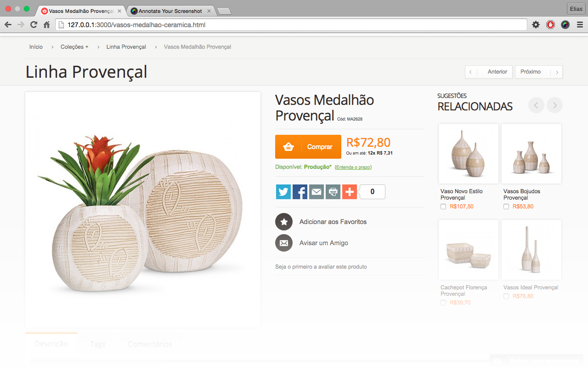Click envelope icon for Avisar um Amigo
588x368 pixels.
coord(284,243)
